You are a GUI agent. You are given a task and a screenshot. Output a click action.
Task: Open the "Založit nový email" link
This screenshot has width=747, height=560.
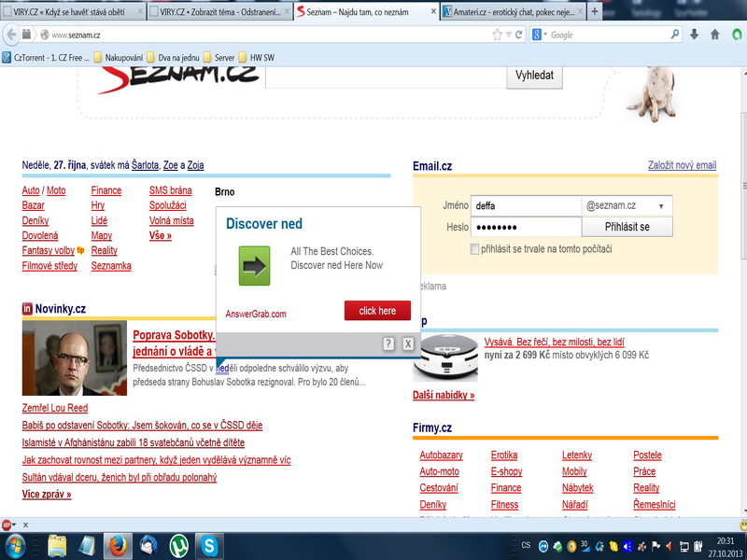pyautogui.click(x=682, y=166)
